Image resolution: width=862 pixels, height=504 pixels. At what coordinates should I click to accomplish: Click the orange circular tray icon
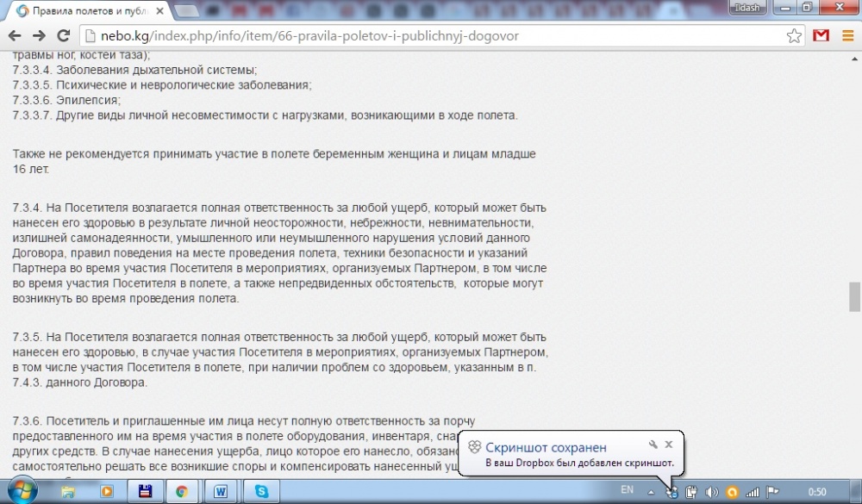[732, 492]
